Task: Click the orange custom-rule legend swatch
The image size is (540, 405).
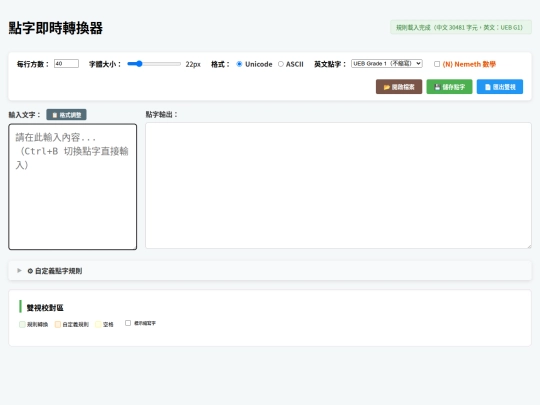Action: coord(58,324)
